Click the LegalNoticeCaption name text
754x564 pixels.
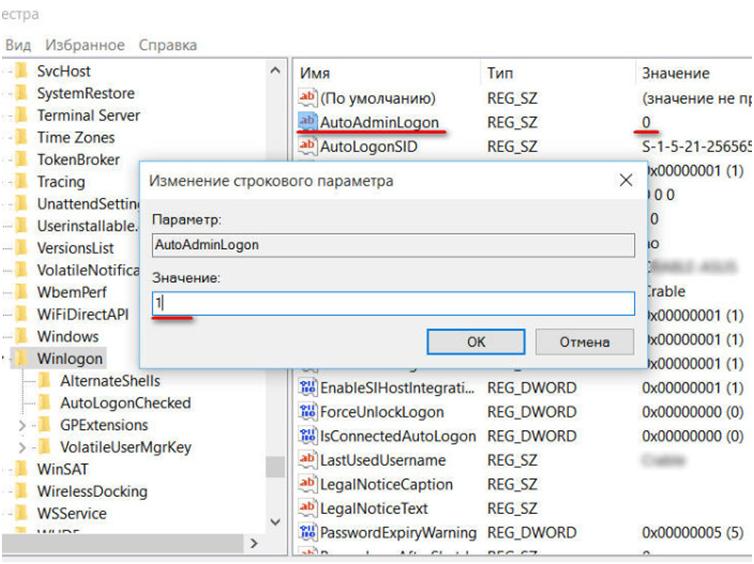pos(387,484)
